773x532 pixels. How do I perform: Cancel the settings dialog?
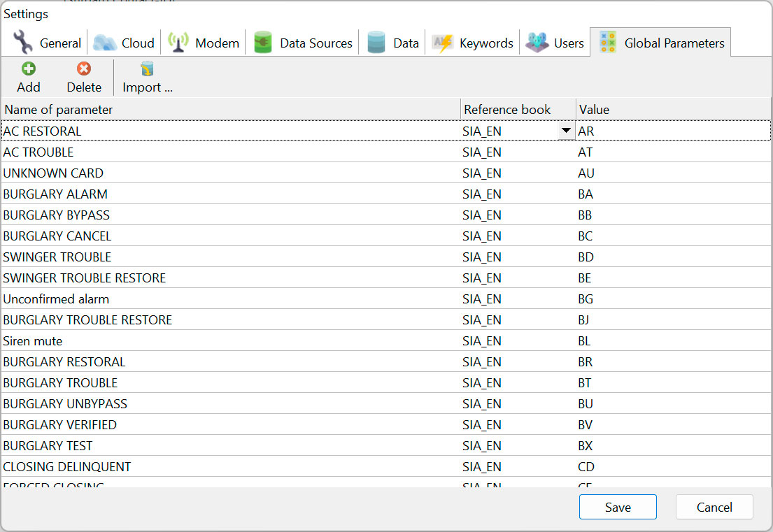(714, 507)
